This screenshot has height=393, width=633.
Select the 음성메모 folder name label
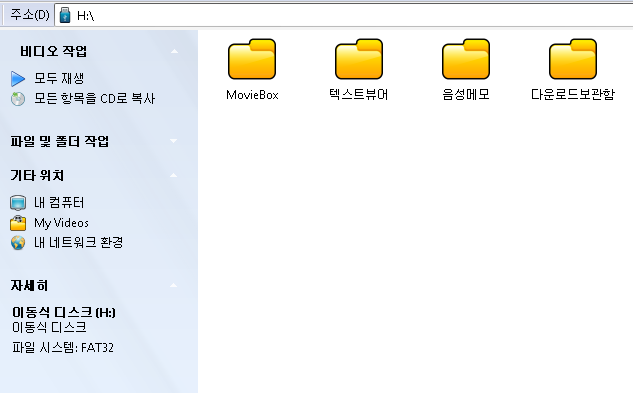coord(466,95)
